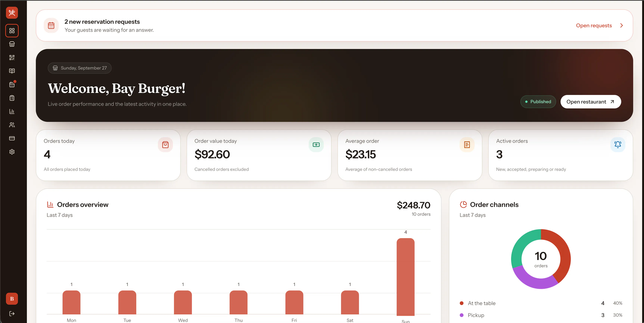The width and height of the screenshot is (644, 323).
Task: Open the team users sidebar icon
Action: tap(12, 125)
